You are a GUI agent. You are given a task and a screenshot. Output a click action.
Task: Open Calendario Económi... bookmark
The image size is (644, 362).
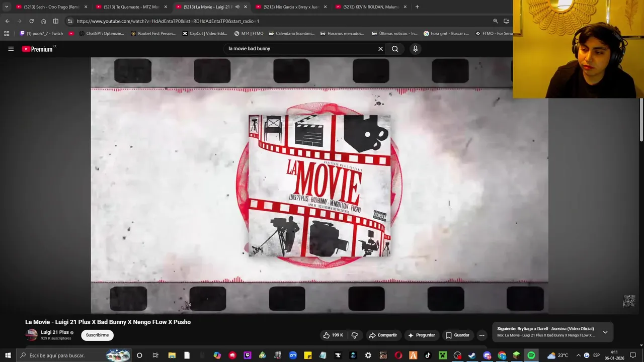tap(291, 34)
